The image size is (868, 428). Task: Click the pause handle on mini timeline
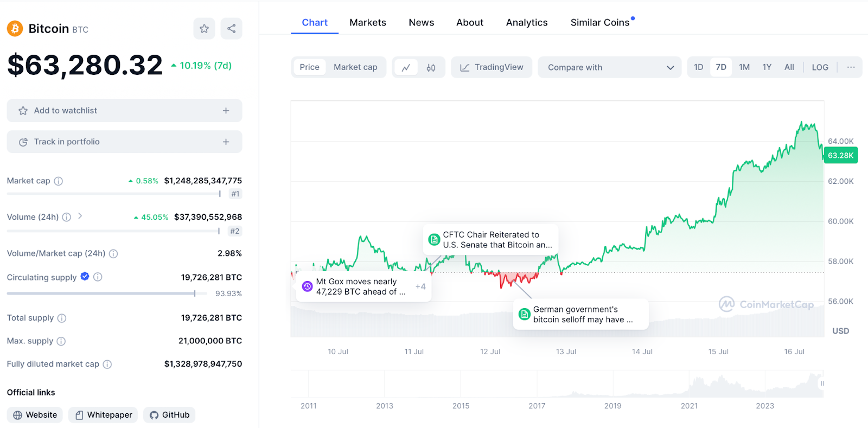pyautogui.click(x=822, y=384)
